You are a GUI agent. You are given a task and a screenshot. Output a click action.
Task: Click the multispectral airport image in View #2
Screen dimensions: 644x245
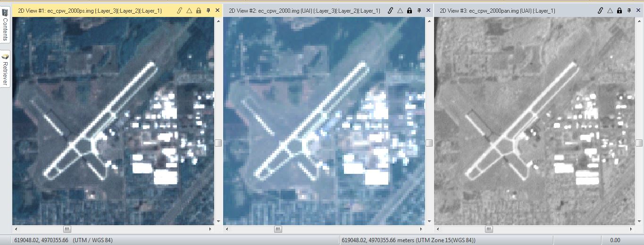[324, 121]
